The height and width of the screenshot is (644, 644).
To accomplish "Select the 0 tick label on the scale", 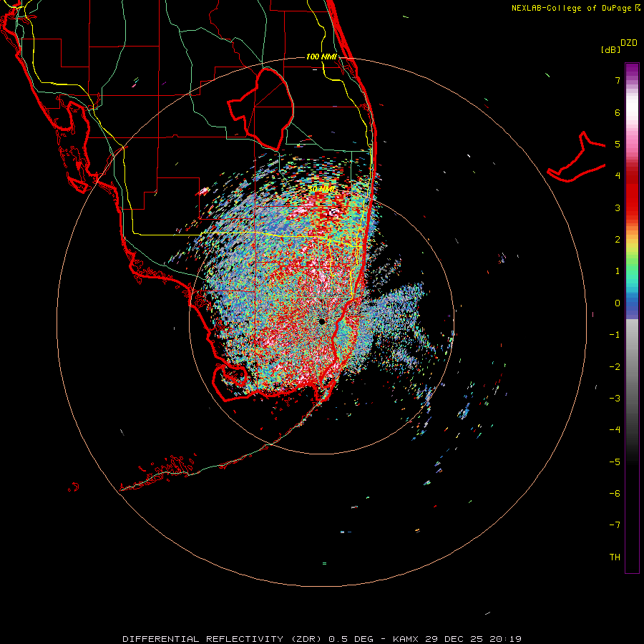I will (x=618, y=303).
